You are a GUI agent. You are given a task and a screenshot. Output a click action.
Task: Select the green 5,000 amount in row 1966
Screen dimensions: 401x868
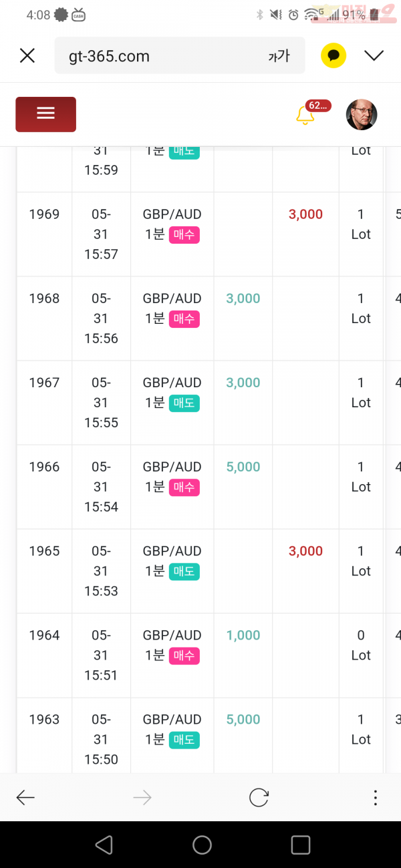(243, 467)
